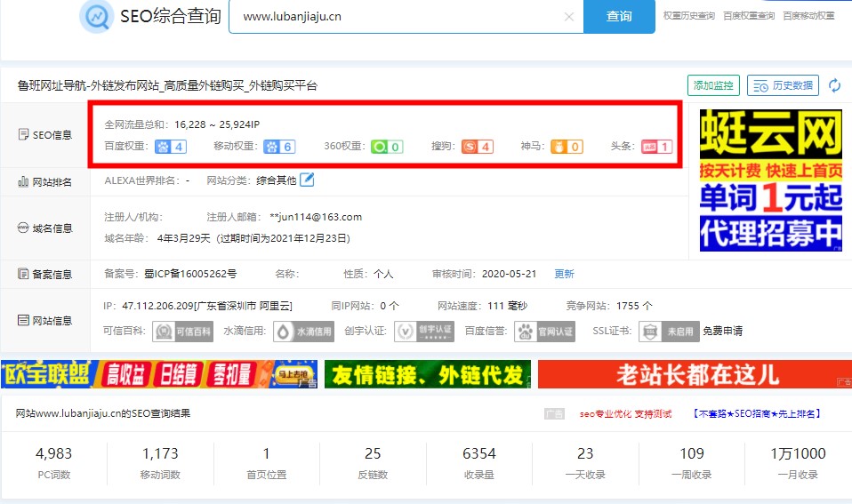This screenshot has width=852, height=504.
Task: Click the 23 一天收录 value
Action: click(x=585, y=453)
